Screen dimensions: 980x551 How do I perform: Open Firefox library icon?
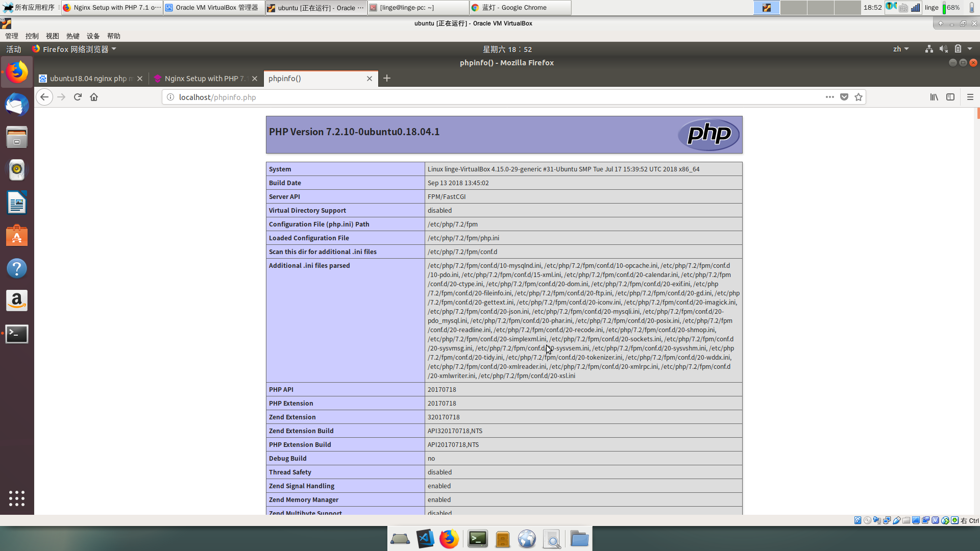coord(934,97)
